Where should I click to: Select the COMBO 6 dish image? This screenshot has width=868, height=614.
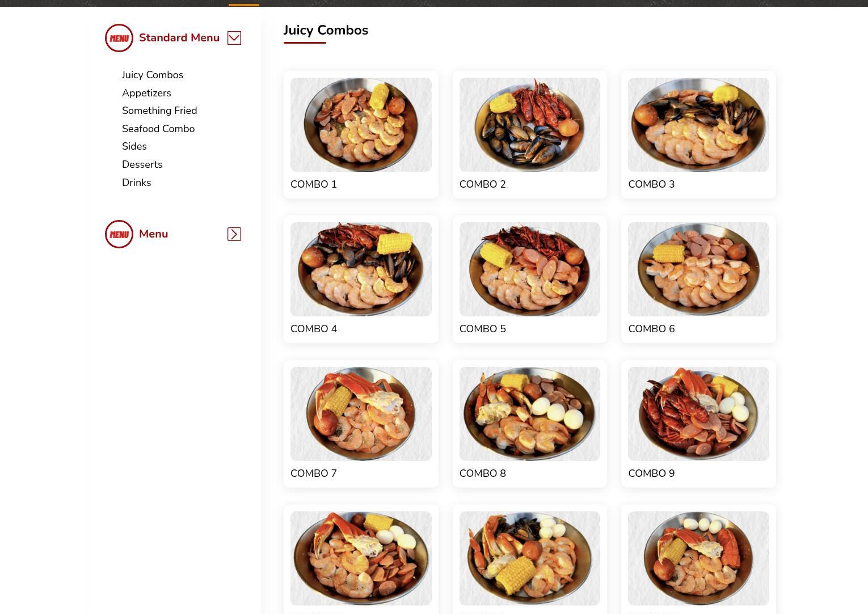(x=698, y=269)
